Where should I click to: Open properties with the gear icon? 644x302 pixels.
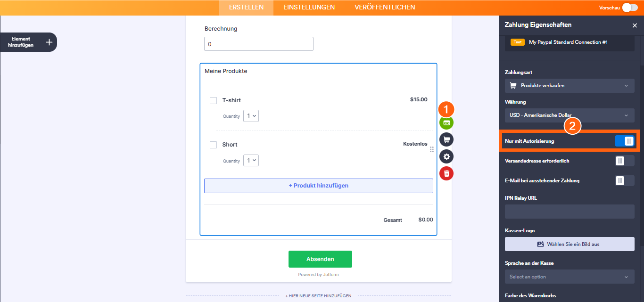pyautogui.click(x=446, y=156)
